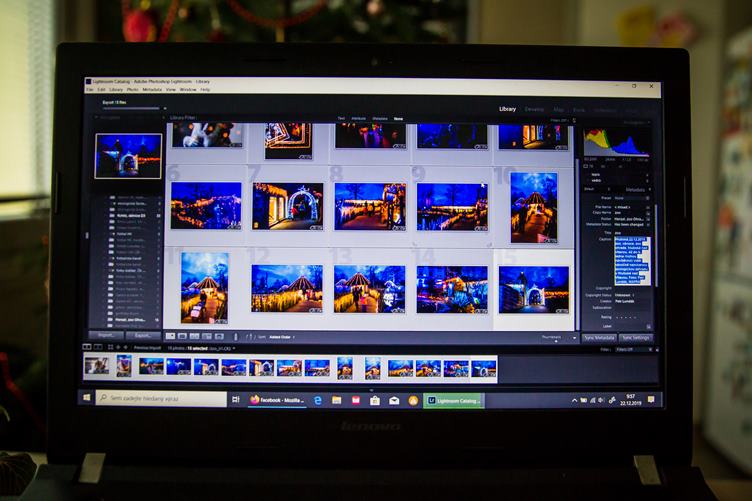Open second window display icon above filmstrip
Screen dimensions: 752x501
pyautogui.click(x=98, y=347)
